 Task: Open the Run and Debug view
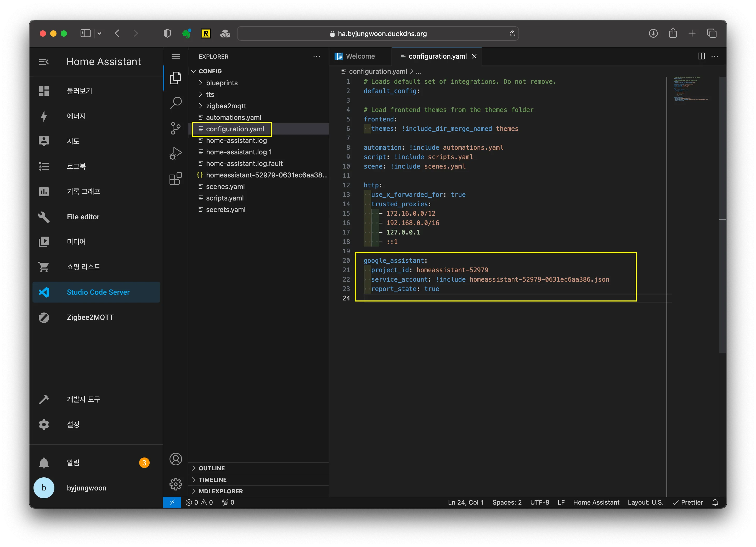click(176, 153)
